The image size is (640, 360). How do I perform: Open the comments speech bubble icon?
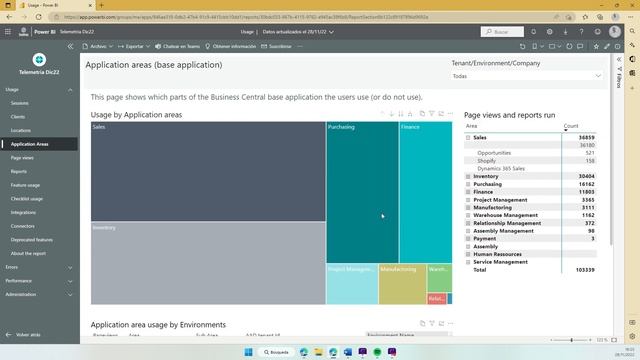(x=580, y=47)
